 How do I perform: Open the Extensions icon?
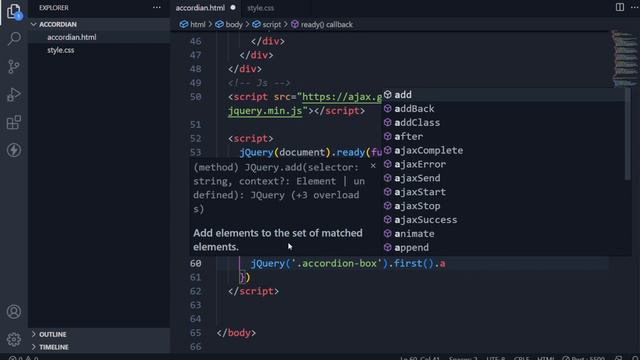pyautogui.click(x=14, y=122)
